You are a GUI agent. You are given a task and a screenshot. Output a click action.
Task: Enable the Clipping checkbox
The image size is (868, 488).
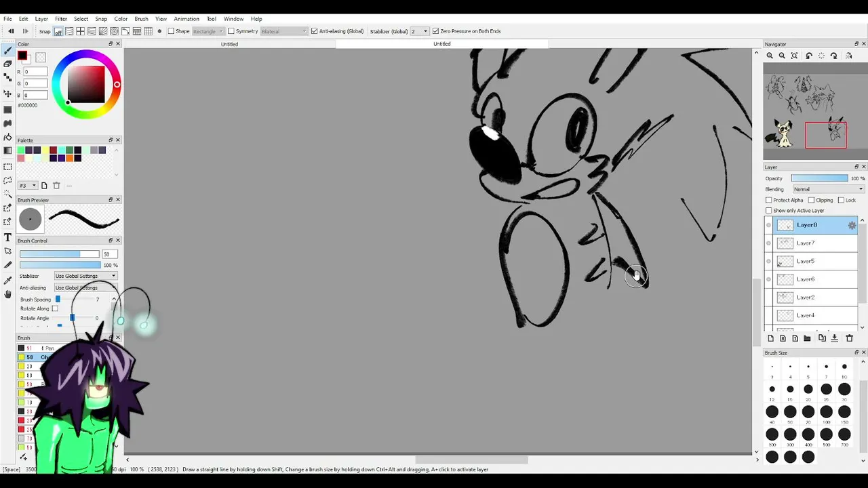(x=812, y=200)
